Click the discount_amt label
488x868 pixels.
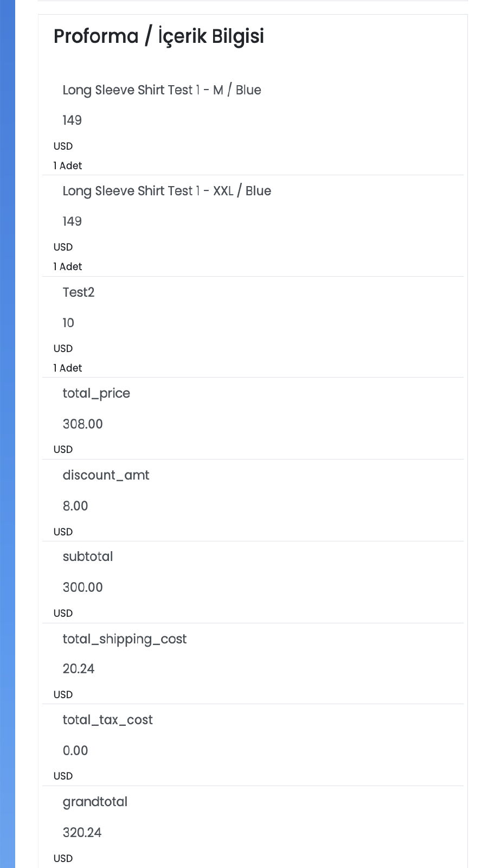point(106,475)
